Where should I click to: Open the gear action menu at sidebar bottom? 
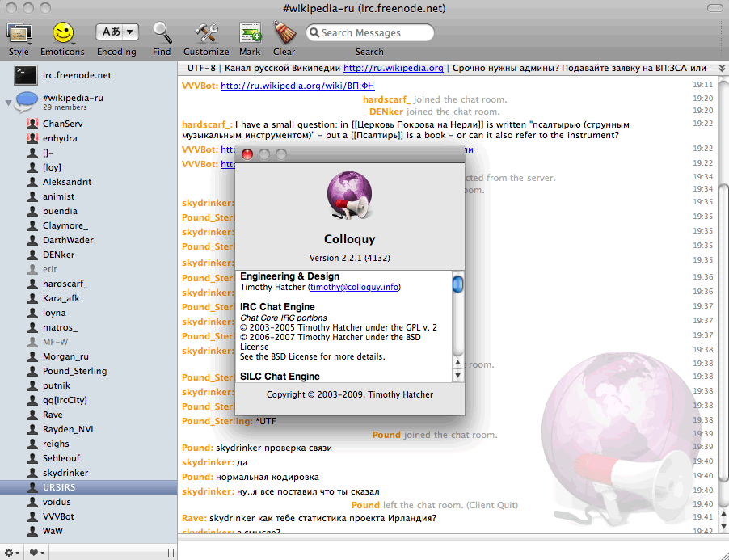point(11,553)
